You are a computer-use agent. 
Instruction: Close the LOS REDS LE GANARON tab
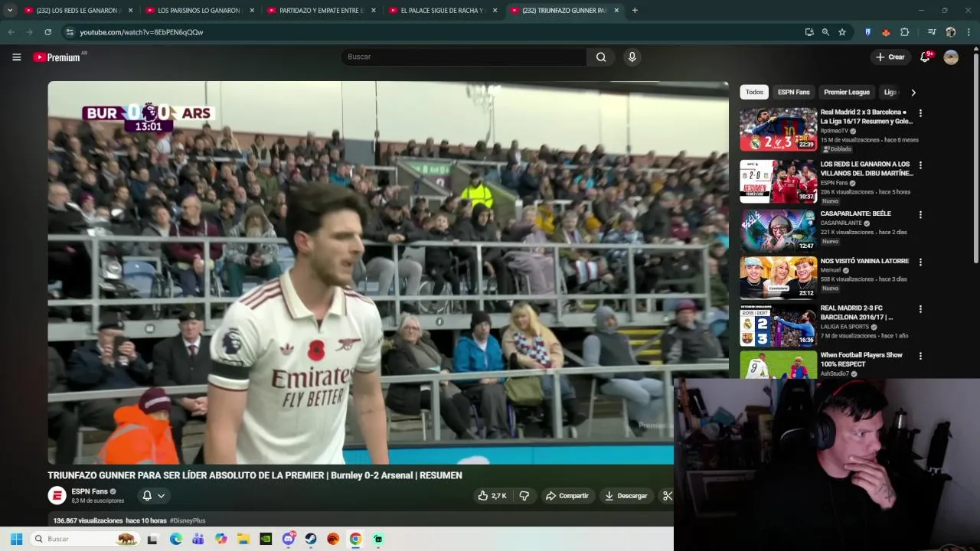(x=130, y=11)
